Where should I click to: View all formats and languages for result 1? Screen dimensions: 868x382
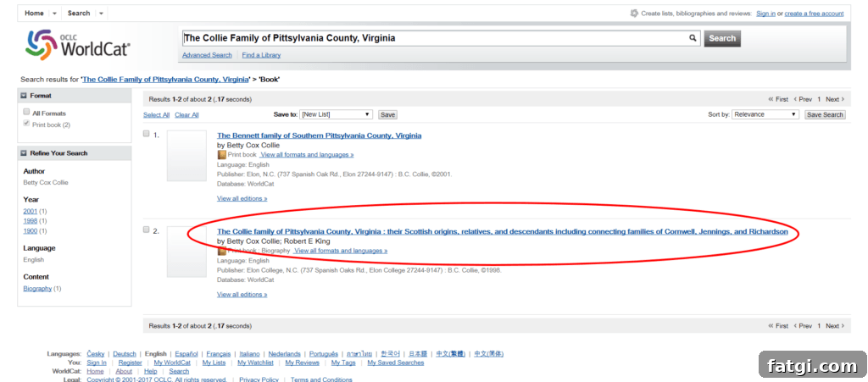(307, 155)
